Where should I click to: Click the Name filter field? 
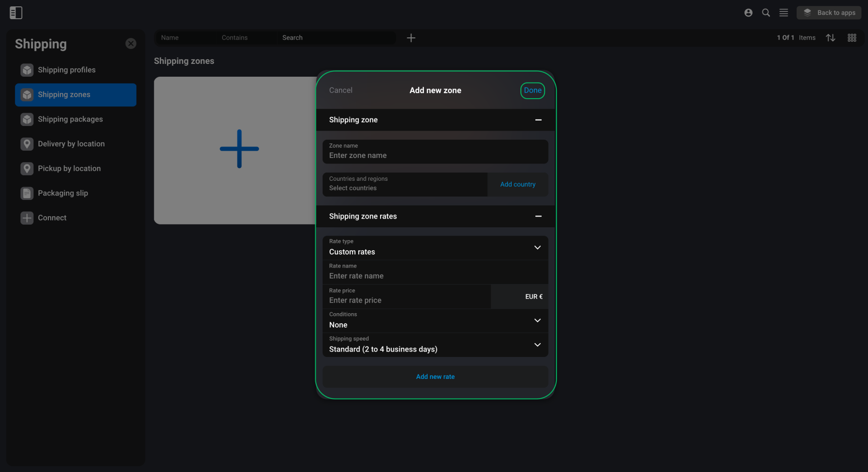tap(186, 38)
